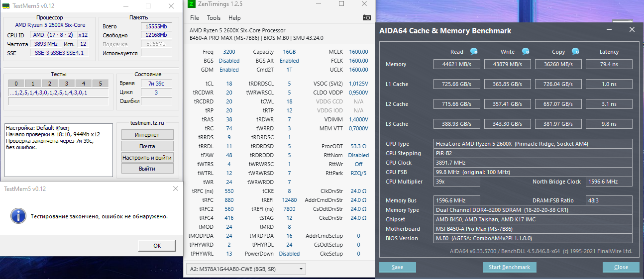
Task: Click Настроить и выйти button
Action: click(147, 158)
